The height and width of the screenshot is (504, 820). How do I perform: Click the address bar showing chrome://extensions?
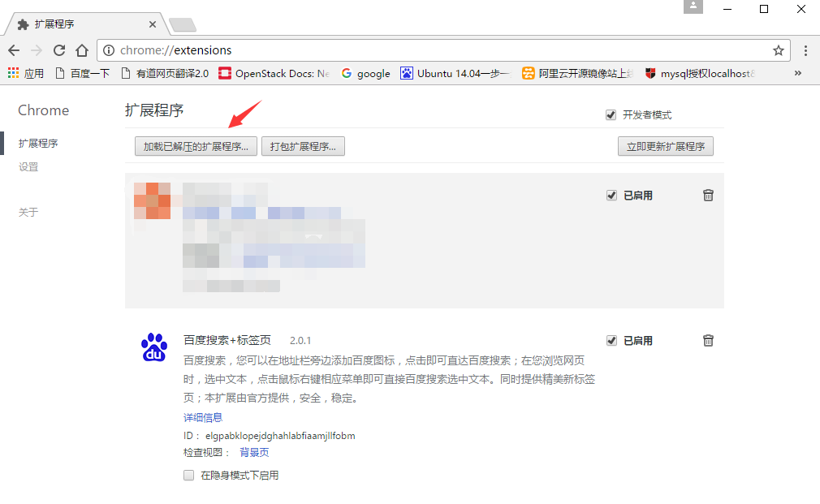[x=443, y=50]
